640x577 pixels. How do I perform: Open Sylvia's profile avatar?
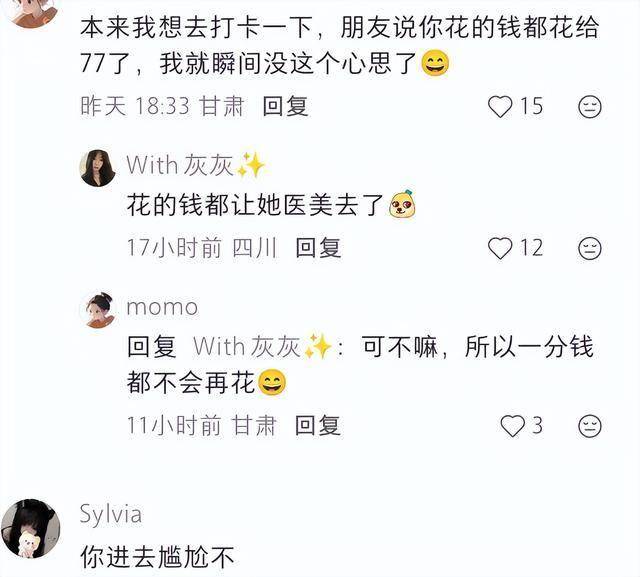pyautogui.click(x=31, y=528)
